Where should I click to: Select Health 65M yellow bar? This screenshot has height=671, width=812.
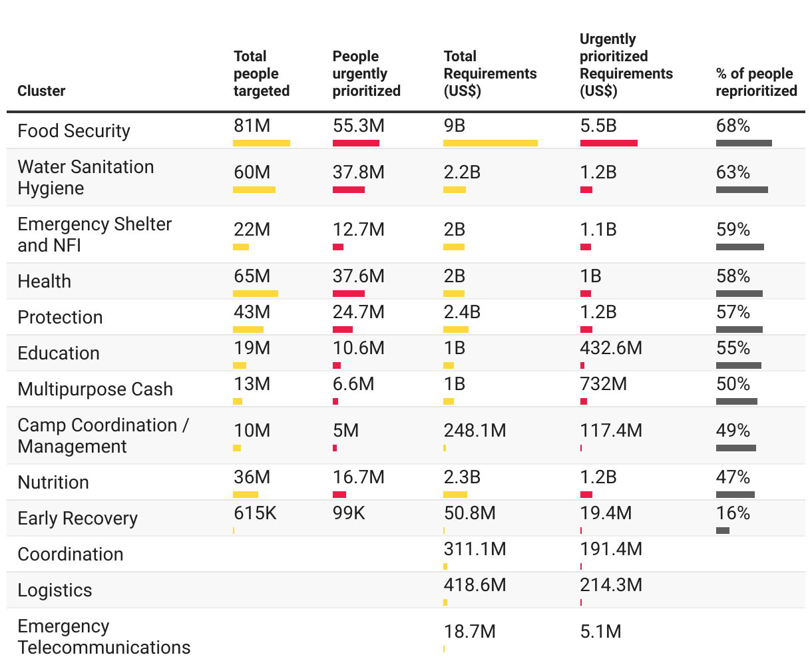pyautogui.click(x=256, y=294)
